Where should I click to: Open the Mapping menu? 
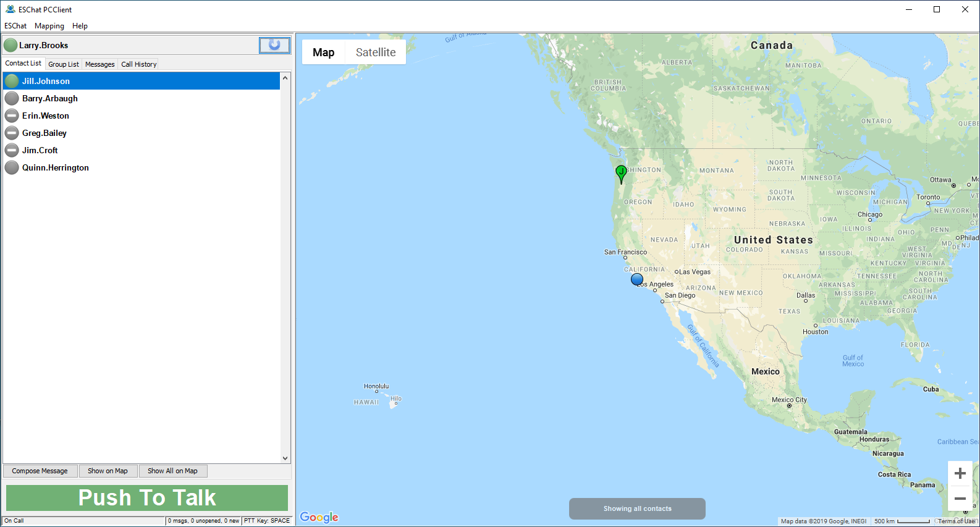49,26
